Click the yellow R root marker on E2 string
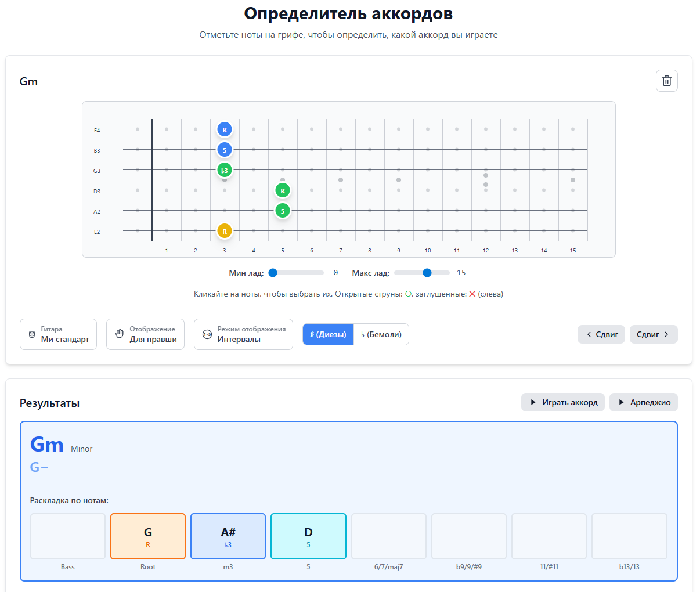This screenshot has width=700, height=592. coord(225,230)
